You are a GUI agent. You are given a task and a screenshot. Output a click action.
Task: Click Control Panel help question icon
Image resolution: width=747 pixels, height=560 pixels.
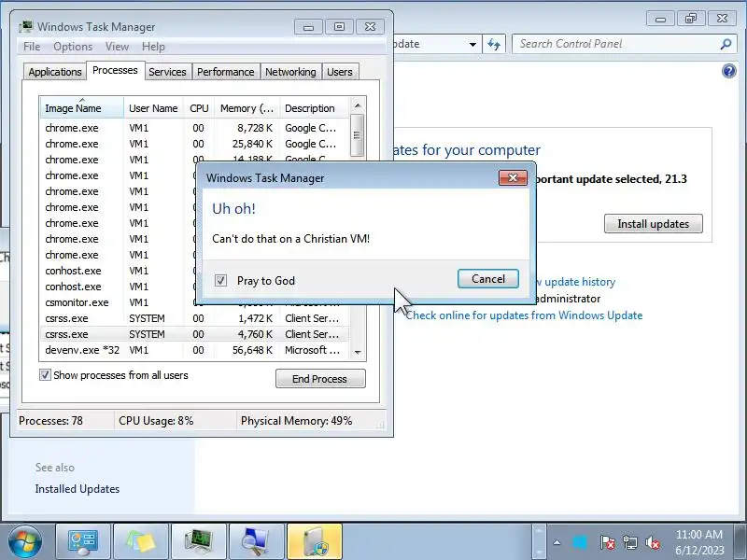point(729,72)
